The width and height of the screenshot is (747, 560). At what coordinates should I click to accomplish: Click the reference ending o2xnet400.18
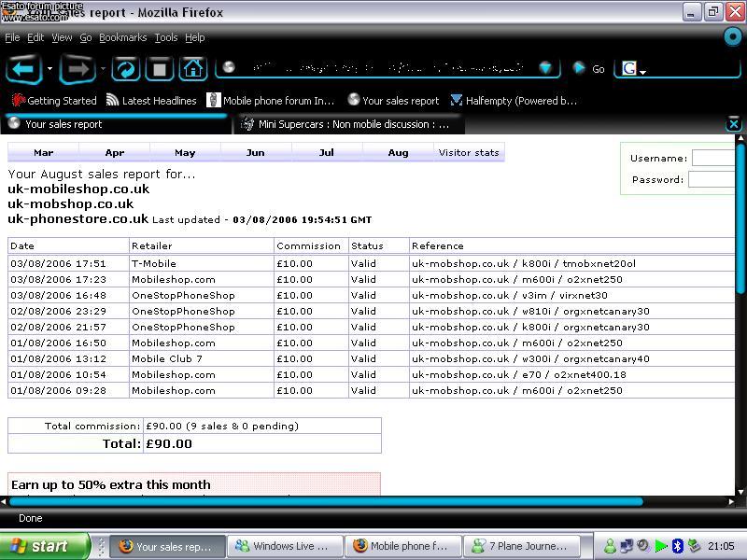point(519,375)
